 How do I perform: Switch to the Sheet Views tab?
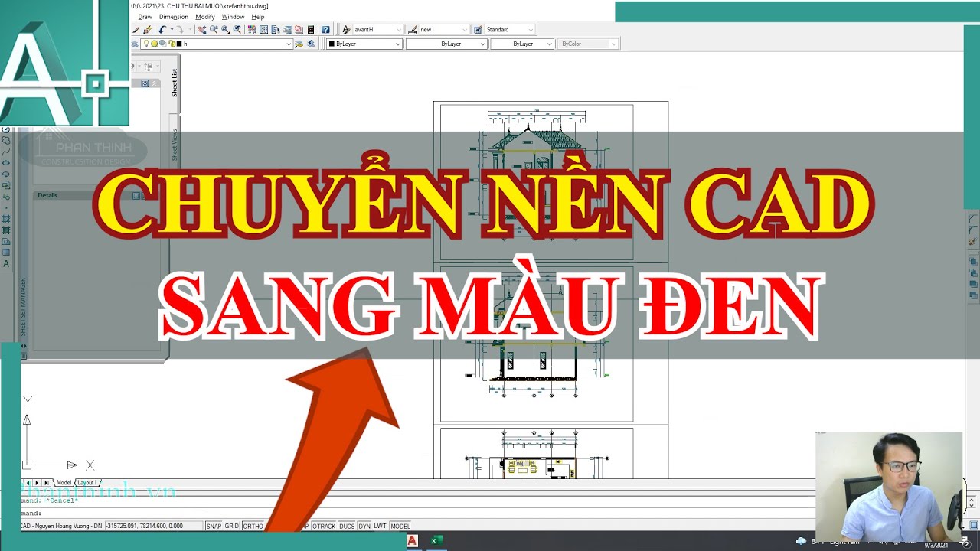click(174, 143)
